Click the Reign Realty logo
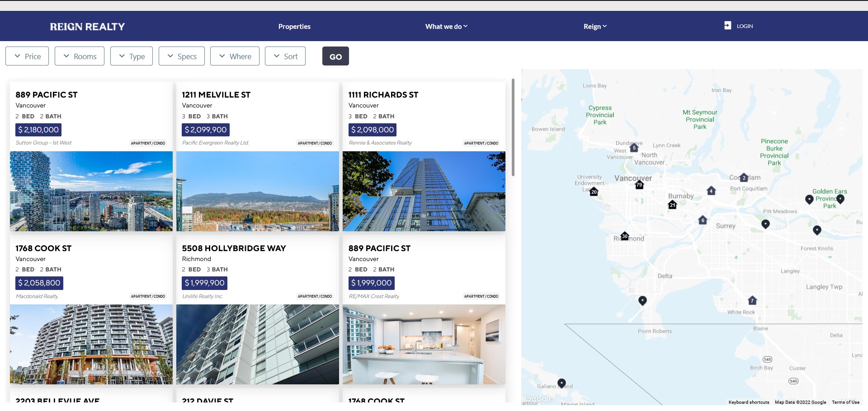The image size is (868, 411). pyautogui.click(x=87, y=27)
